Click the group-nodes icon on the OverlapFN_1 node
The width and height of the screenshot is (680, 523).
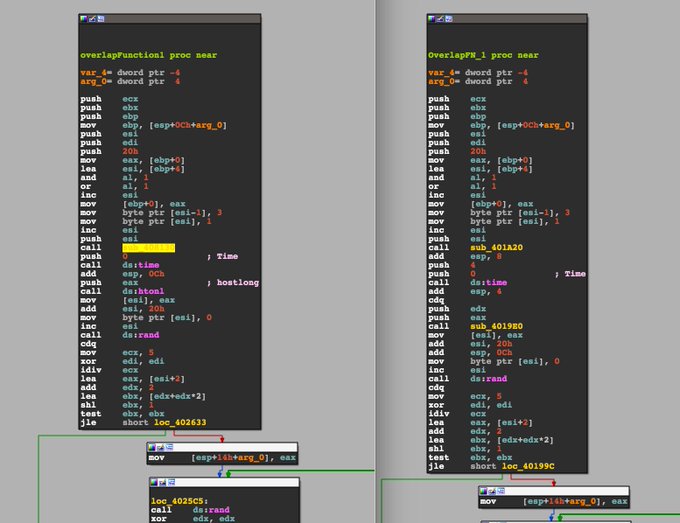[449, 19]
